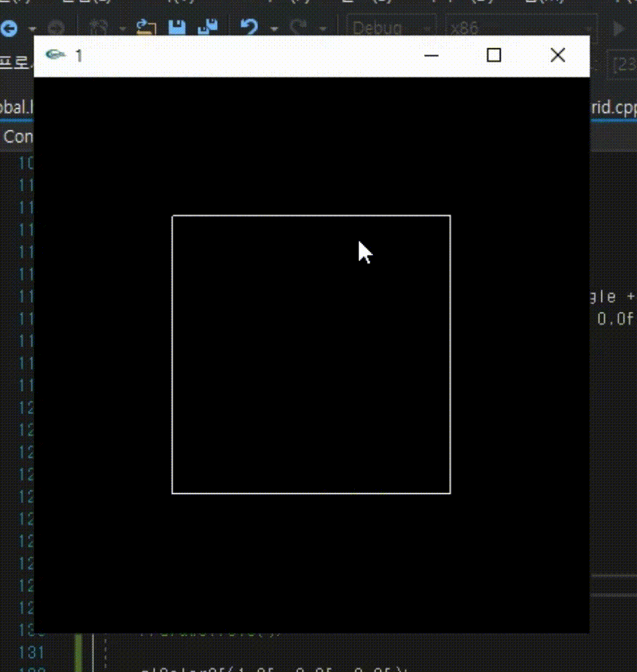The image size is (637, 672).
Task: Maximize the OpenGL render window
Action: pos(494,55)
